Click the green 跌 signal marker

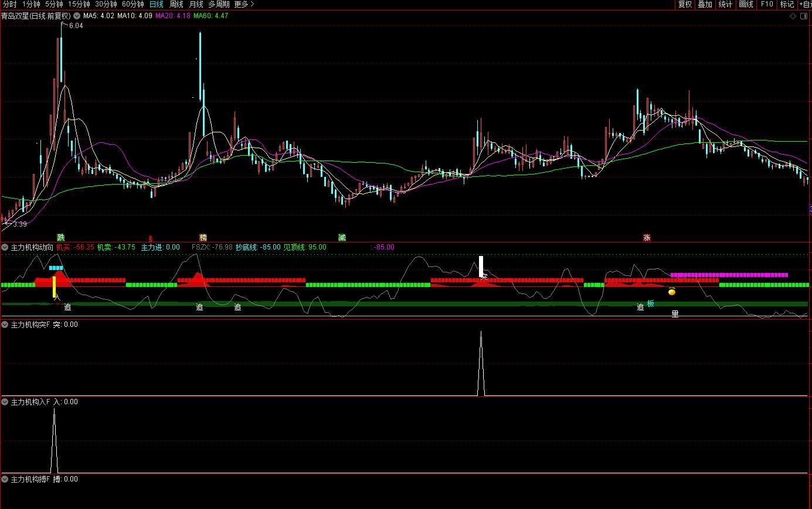(61, 237)
